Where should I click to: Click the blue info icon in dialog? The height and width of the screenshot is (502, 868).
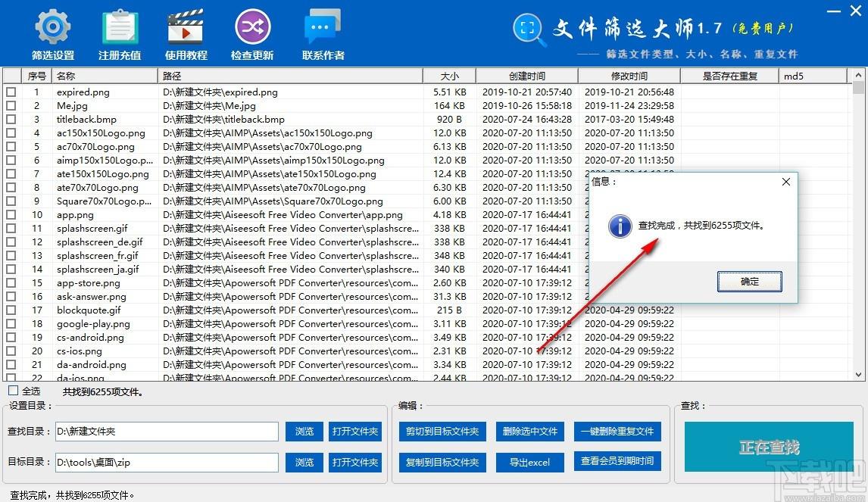tap(620, 226)
